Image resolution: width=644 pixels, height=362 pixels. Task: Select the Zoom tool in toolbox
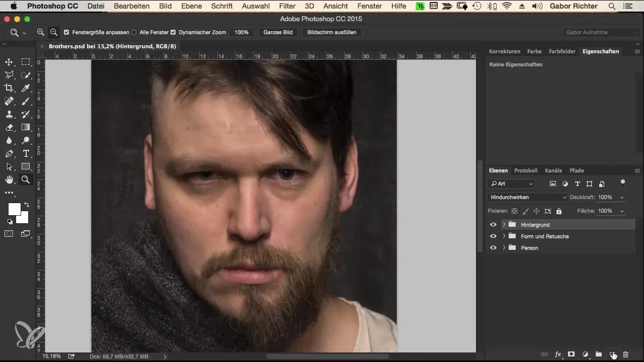[x=26, y=179]
